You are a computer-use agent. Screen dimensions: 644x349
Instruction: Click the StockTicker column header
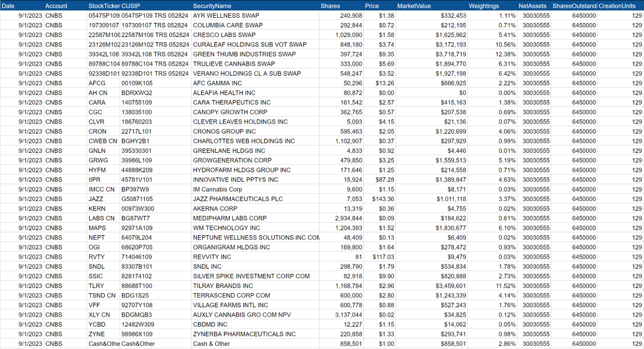tap(104, 5)
